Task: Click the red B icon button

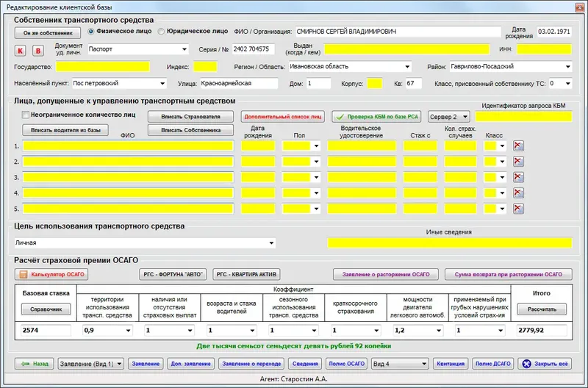Action: click(39, 50)
